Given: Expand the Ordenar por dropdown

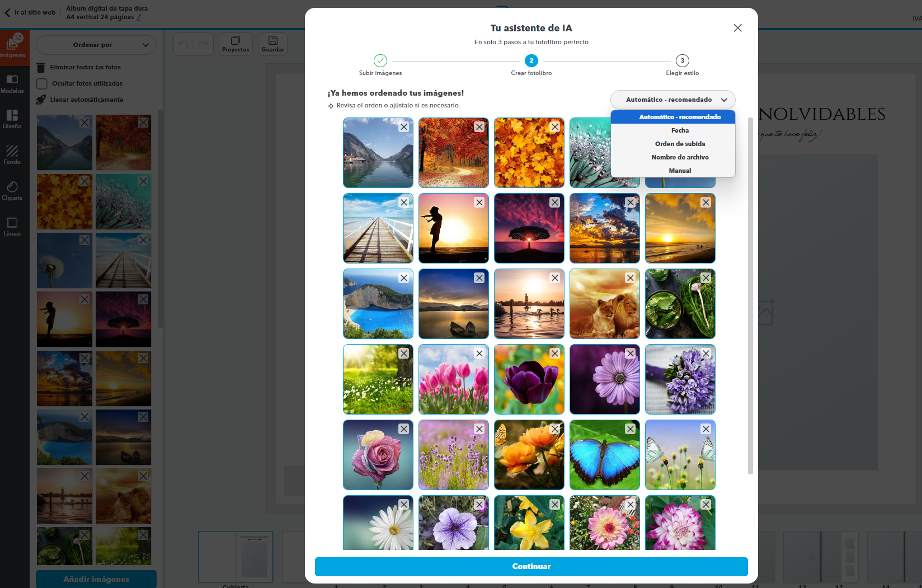Looking at the screenshot, I should (x=96, y=45).
